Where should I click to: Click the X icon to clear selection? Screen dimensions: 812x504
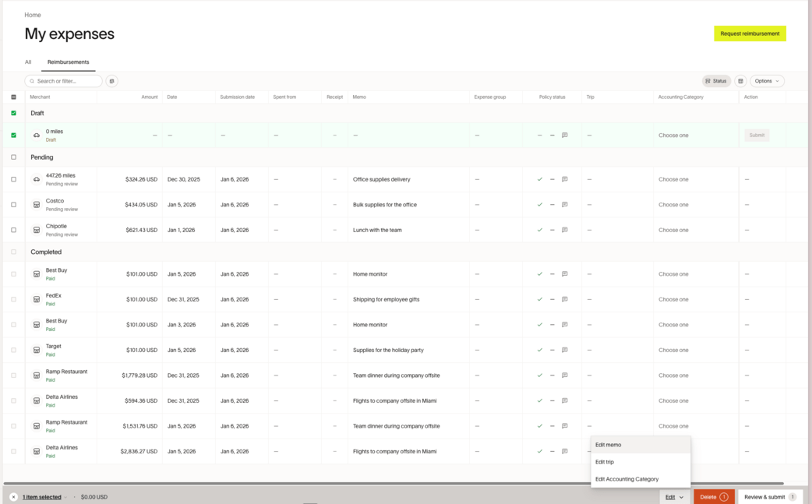[13, 497]
